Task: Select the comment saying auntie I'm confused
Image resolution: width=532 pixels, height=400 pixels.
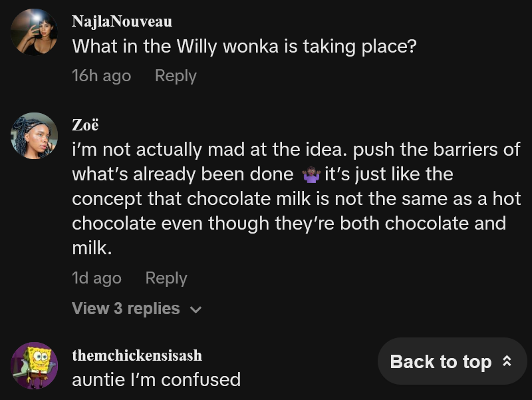Action: click(x=156, y=379)
